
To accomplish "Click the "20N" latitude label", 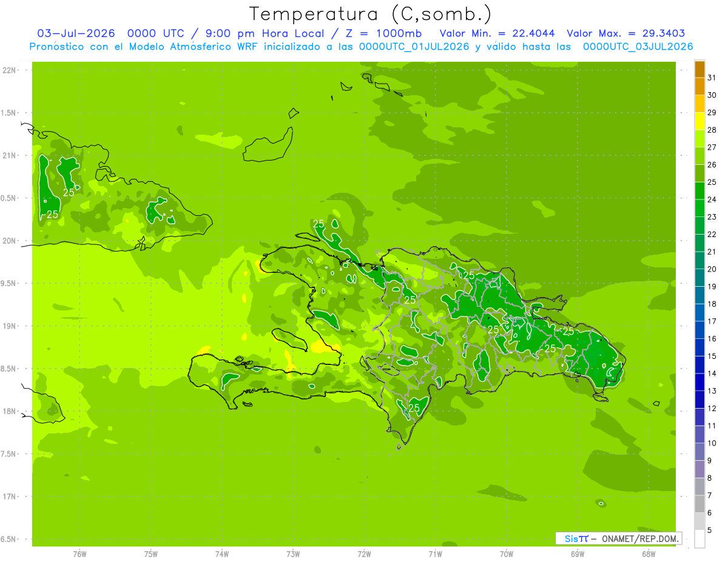I will [x=9, y=241].
